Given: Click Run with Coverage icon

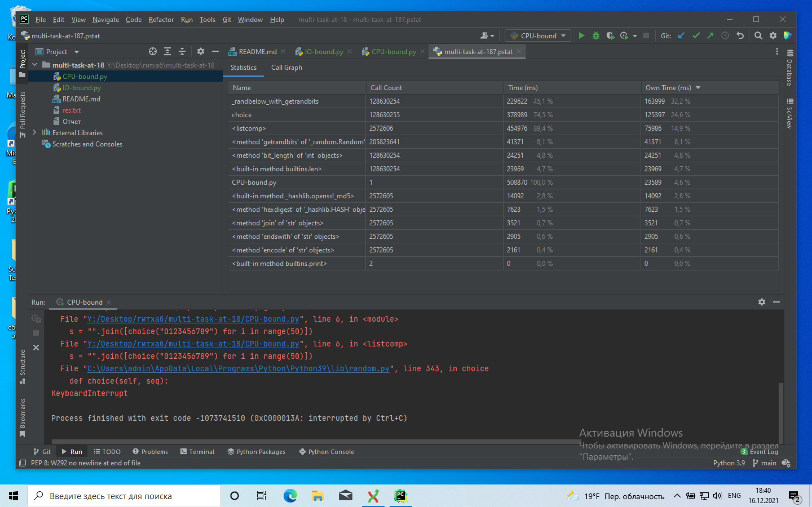Looking at the screenshot, I should coord(610,35).
